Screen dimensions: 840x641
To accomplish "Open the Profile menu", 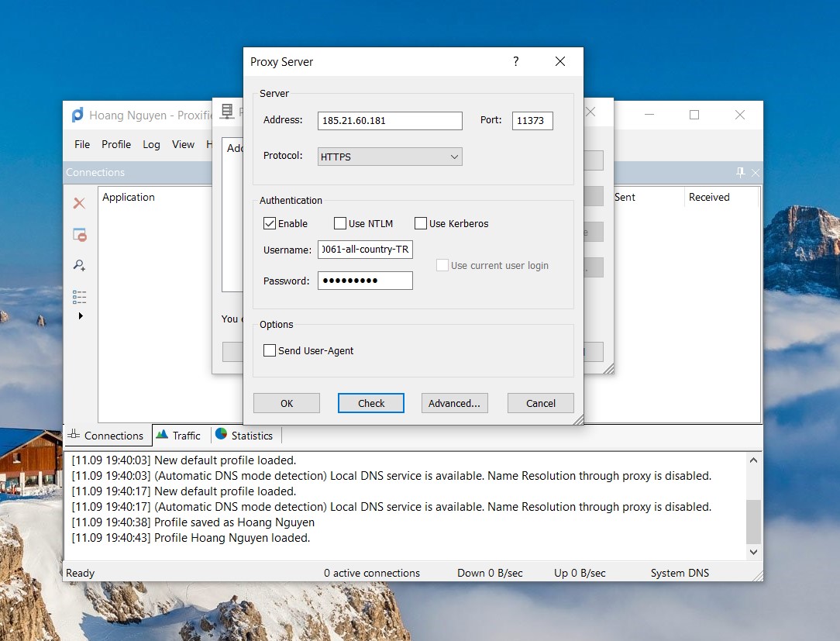I will (116, 144).
